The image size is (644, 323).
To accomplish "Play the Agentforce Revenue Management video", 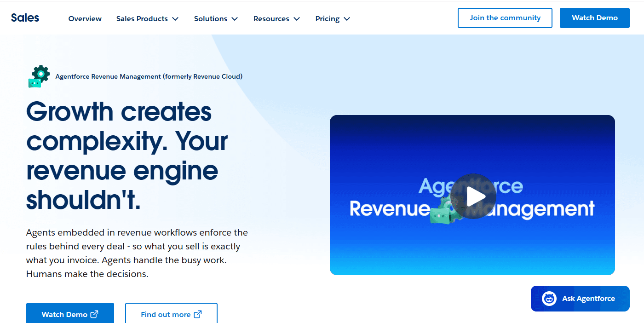I will click(x=473, y=196).
